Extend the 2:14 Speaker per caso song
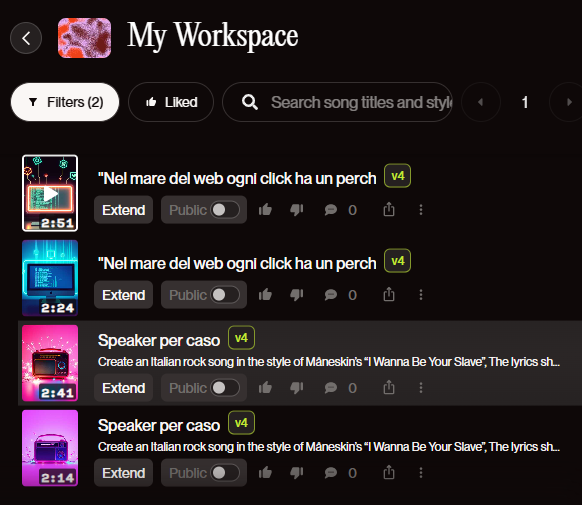 pos(124,473)
